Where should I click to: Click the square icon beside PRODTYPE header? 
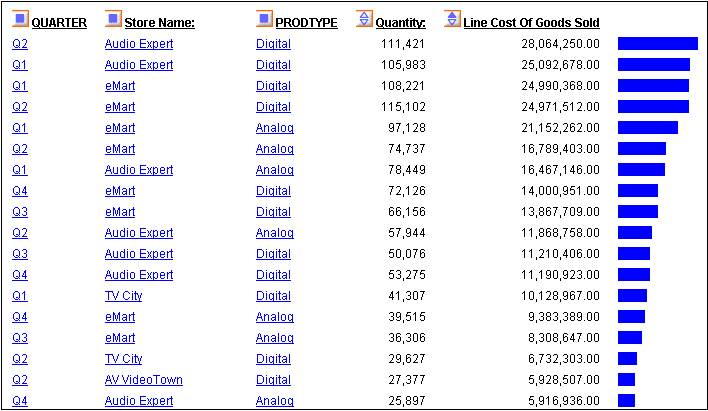tap(264, 20)
